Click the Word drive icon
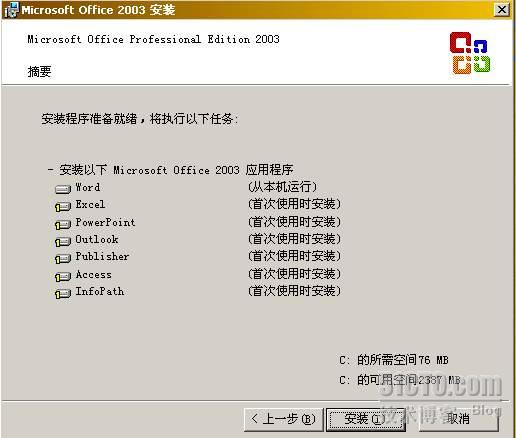Screen dimensions: 516x438 click(x=63, y=189)
